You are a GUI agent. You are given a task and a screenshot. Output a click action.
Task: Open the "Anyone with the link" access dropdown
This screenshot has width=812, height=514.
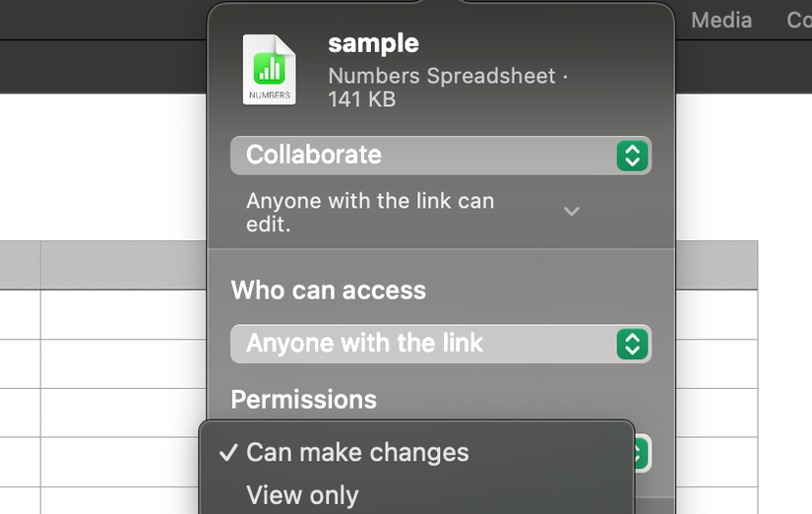[x=425, y=344]
